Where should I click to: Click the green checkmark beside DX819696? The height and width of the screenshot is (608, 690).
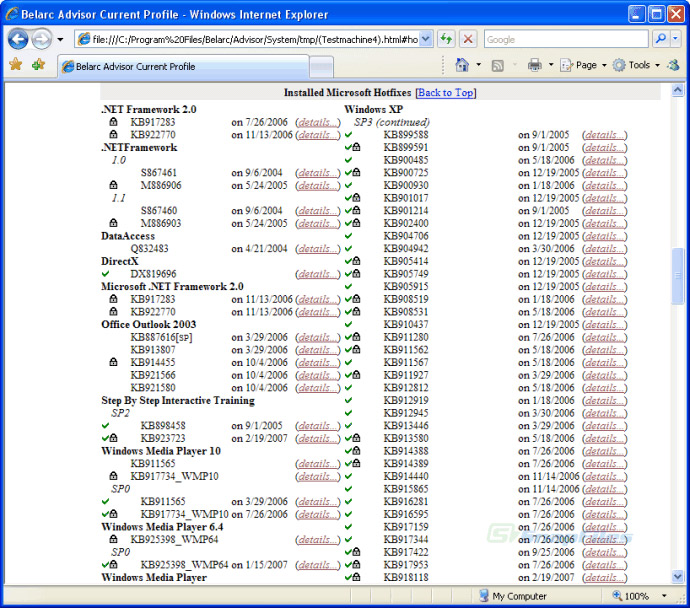106,274
